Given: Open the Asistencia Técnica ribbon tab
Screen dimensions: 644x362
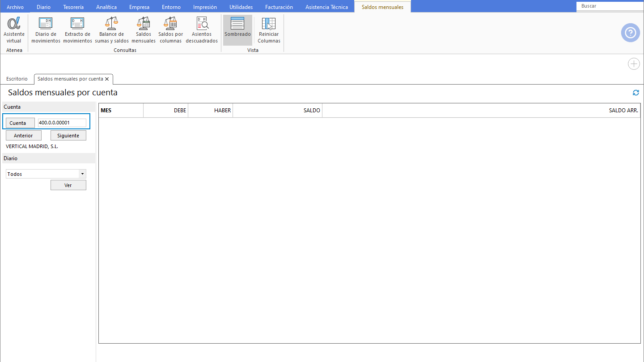Looking at the screenshot, I should (x=326, y=7).
